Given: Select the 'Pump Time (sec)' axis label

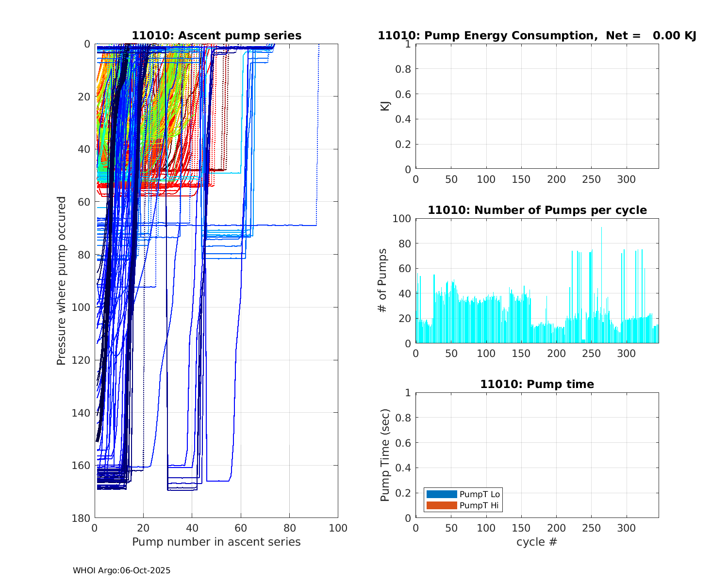Looking at the screenshot, I should [x=385, y=455].
